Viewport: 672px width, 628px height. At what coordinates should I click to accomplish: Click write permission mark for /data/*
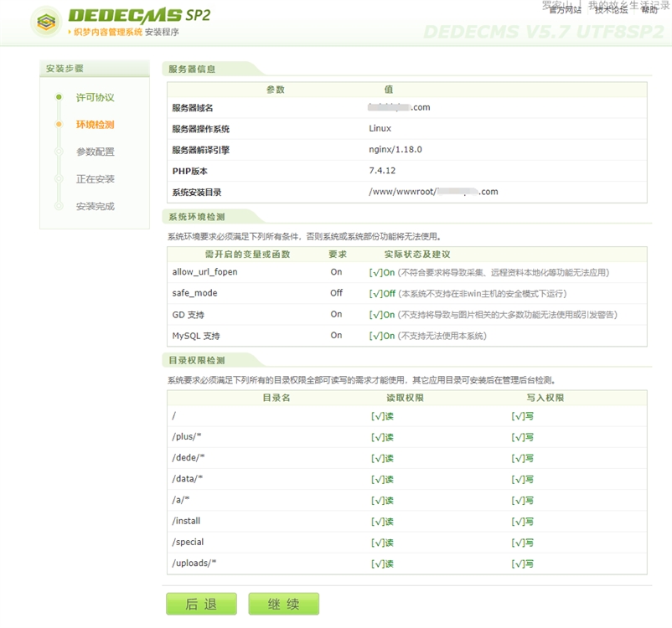pos(522,479)
